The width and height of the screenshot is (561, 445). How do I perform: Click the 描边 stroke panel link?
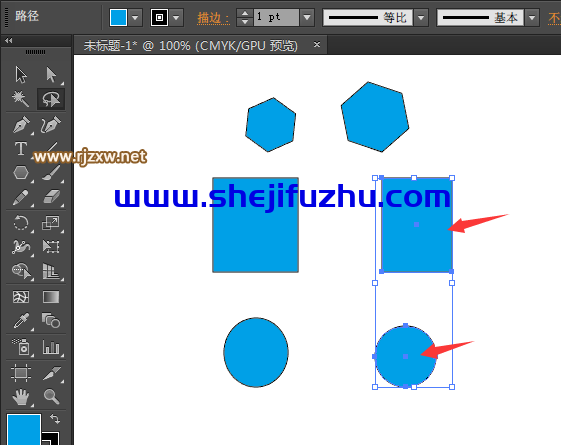click(213, 18)
